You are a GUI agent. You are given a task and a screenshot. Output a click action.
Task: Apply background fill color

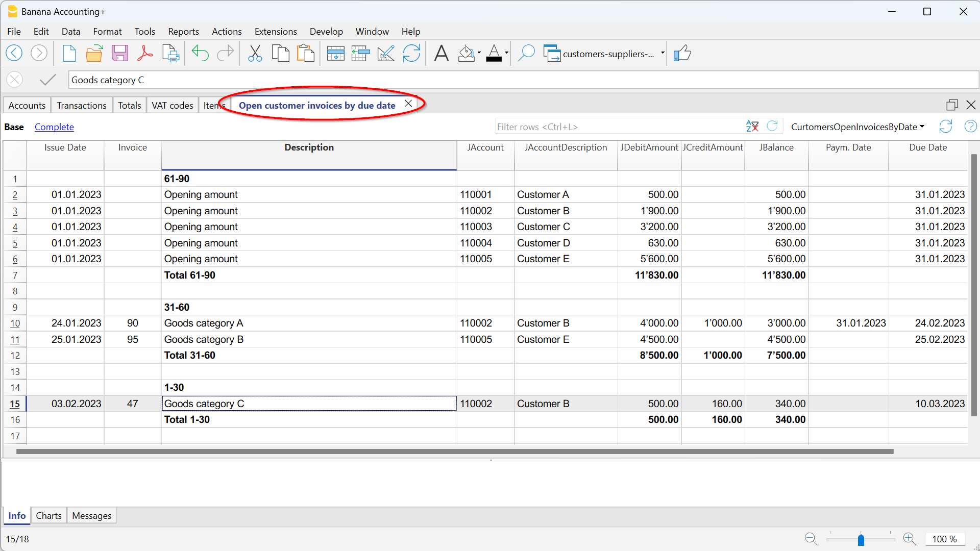point(465,53)
